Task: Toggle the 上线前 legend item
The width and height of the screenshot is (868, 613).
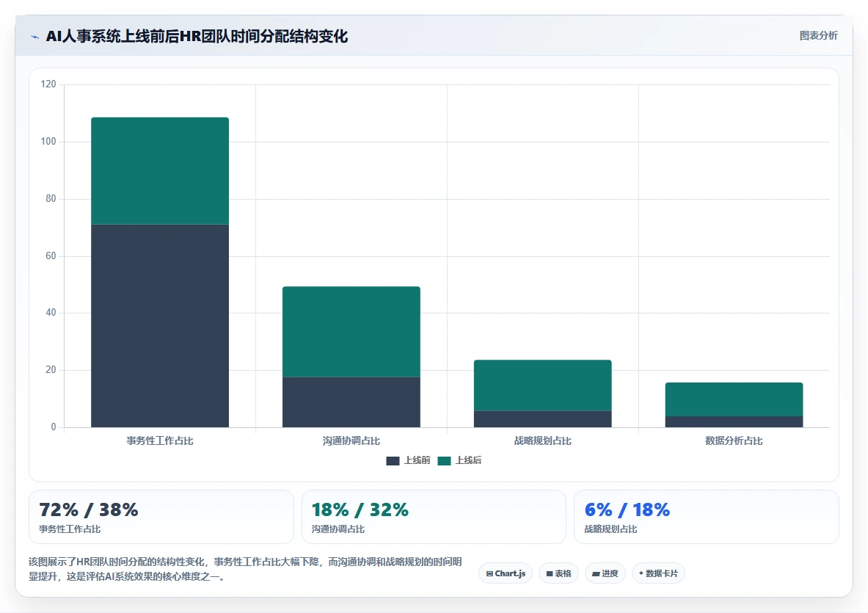Action: [x=408, y=460]
